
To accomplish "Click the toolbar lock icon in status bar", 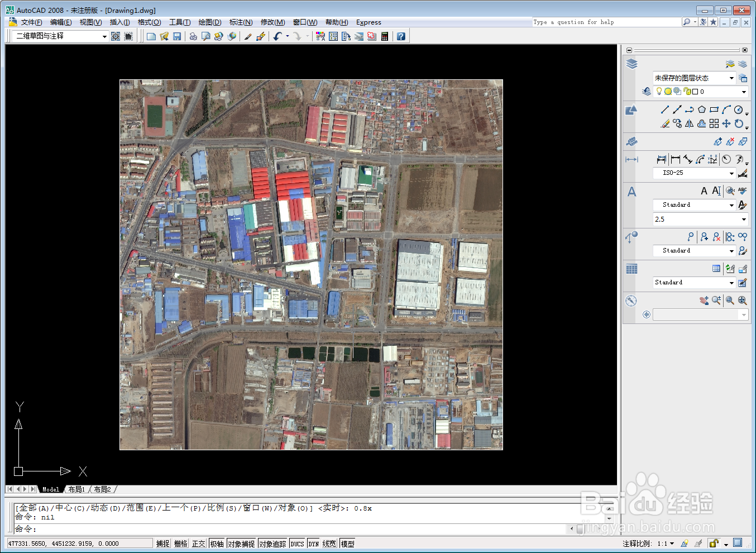I will [x=714, y=544].
